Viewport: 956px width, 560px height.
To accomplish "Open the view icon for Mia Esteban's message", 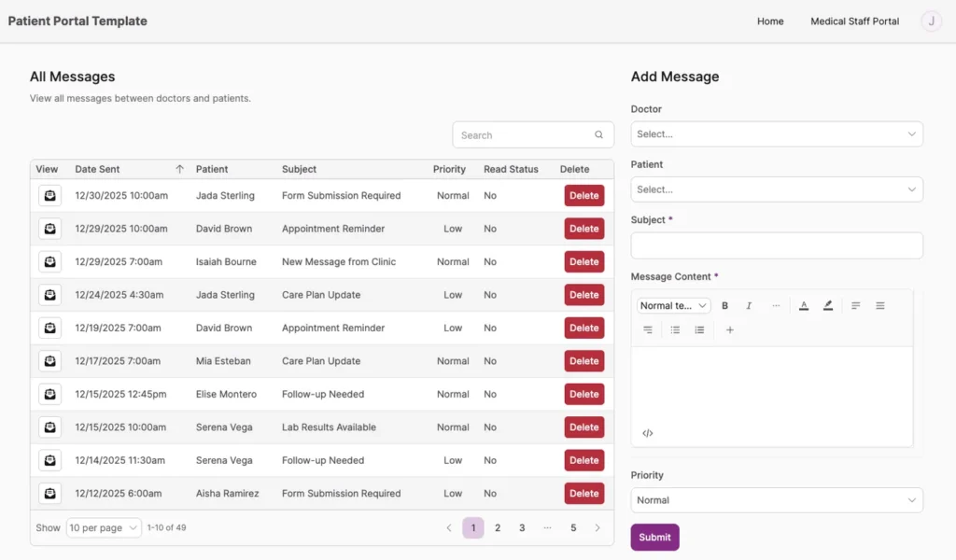I will pyautogui.click(x=49, y=361).
